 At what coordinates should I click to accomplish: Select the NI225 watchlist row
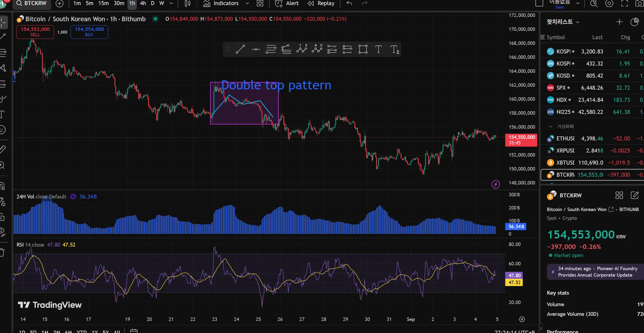(x=592, y=112)
